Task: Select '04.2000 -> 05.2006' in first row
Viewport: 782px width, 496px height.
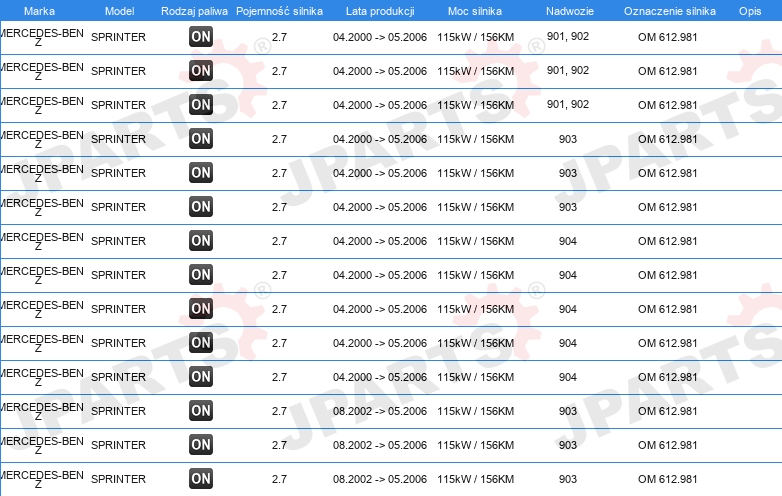Action: tap(380, 37)
